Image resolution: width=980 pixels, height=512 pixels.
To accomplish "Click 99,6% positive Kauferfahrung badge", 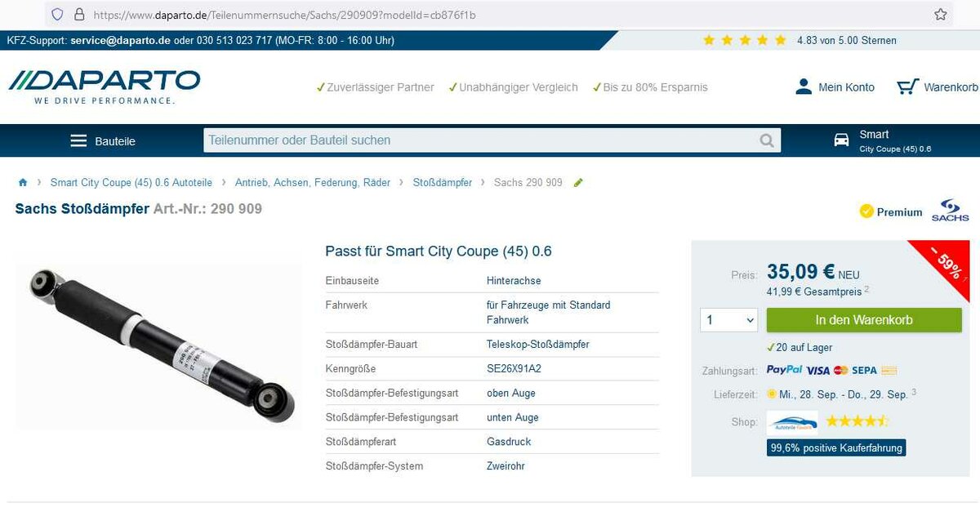I will coord(836,447).
